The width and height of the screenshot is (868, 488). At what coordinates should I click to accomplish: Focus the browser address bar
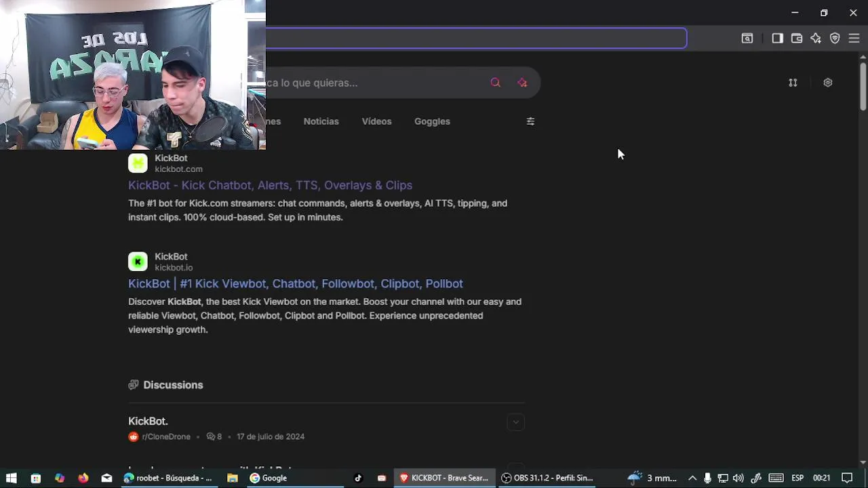476,39
